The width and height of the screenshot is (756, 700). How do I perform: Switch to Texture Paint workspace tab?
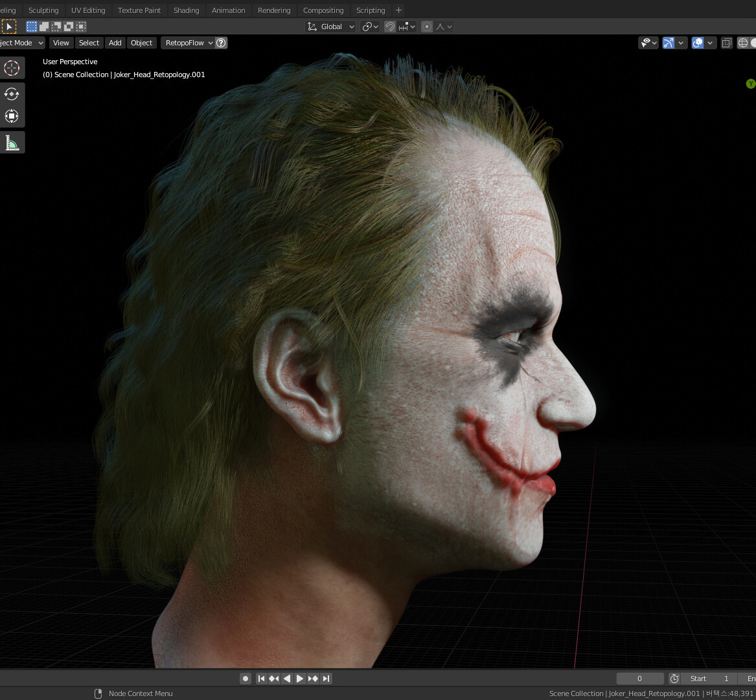click(x=139, y=10)
